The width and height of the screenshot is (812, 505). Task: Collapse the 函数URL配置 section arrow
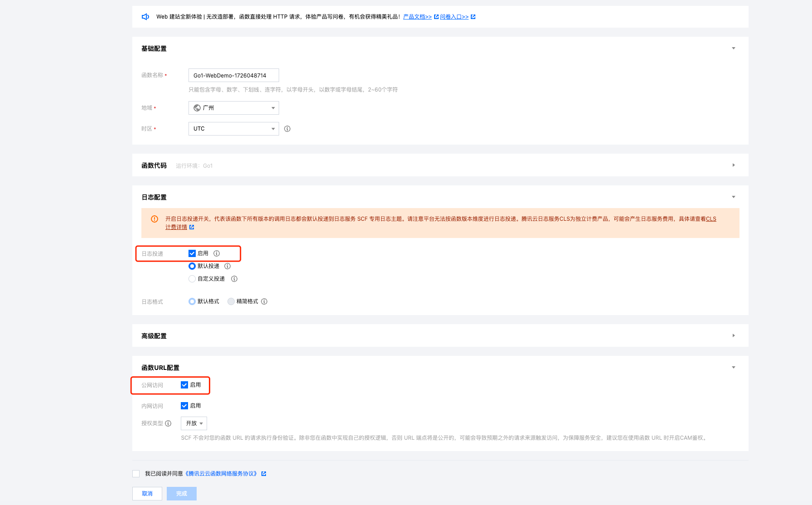tap(734, 368)
